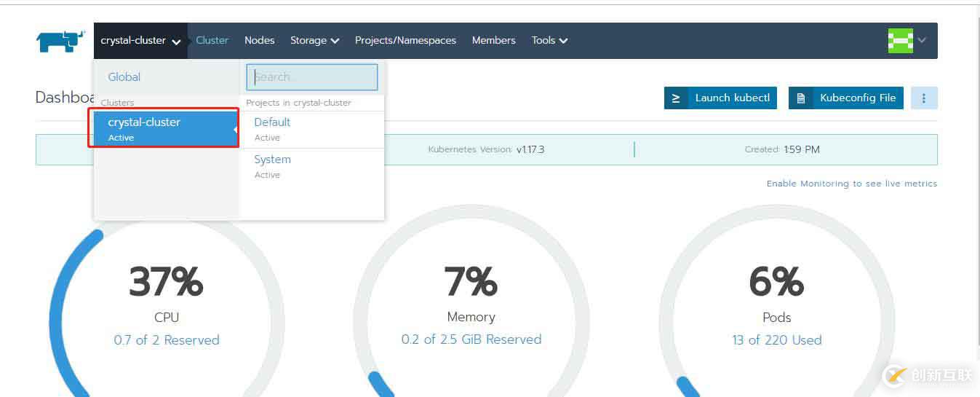The image size is (980, 397).
Task: Open the vertical ellipsis more-actions menu
Action: (924, 98)
